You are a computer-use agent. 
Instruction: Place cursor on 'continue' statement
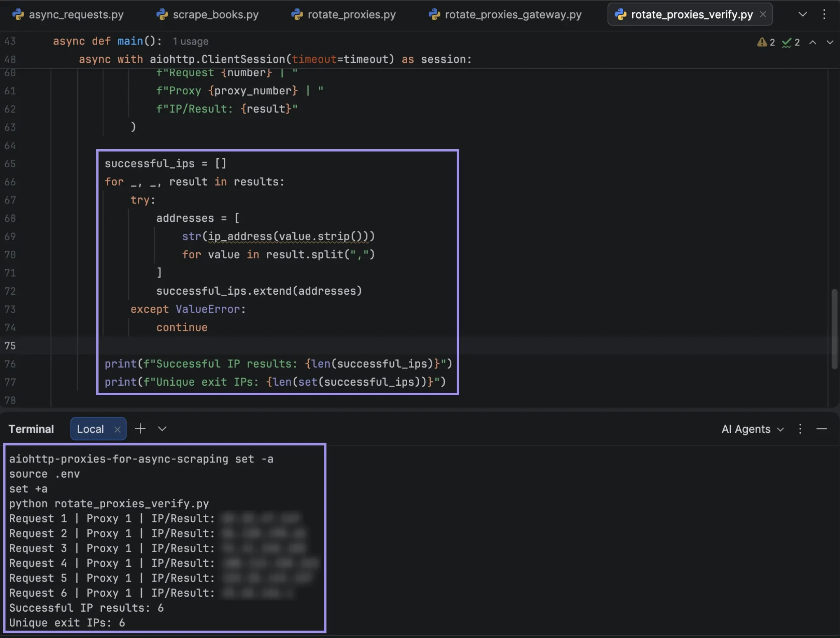click(182, 327)
